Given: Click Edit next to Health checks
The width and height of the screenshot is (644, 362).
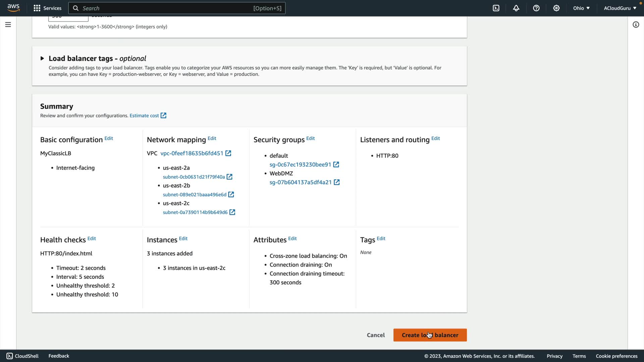Looking at the screenshot, I should point(92,239).
